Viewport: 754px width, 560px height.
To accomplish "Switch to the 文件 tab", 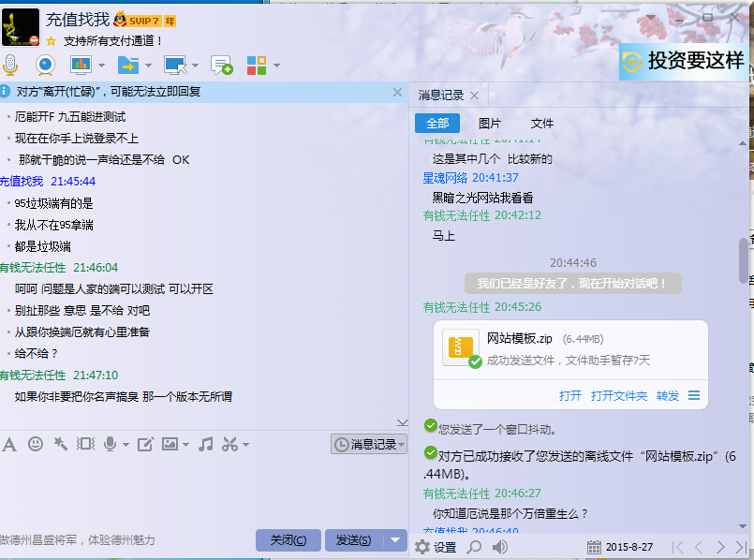I will 542,123.
